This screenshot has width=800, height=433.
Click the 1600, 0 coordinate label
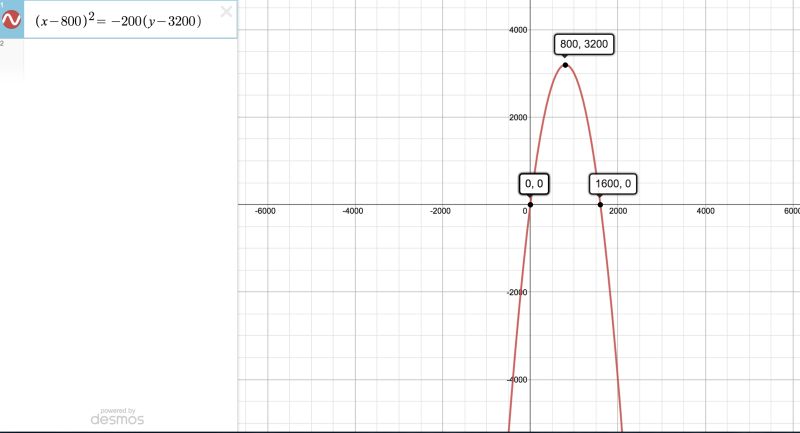[x=613, y=184]
